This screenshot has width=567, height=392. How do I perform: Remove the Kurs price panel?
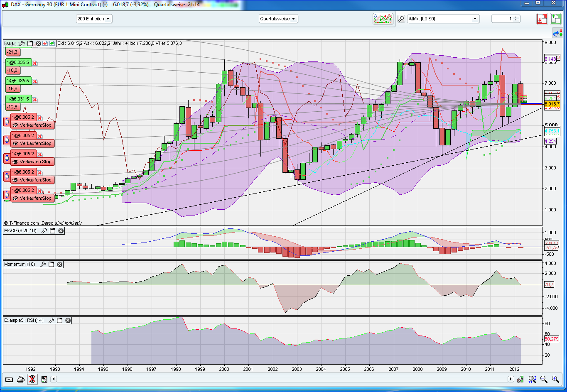38,43
